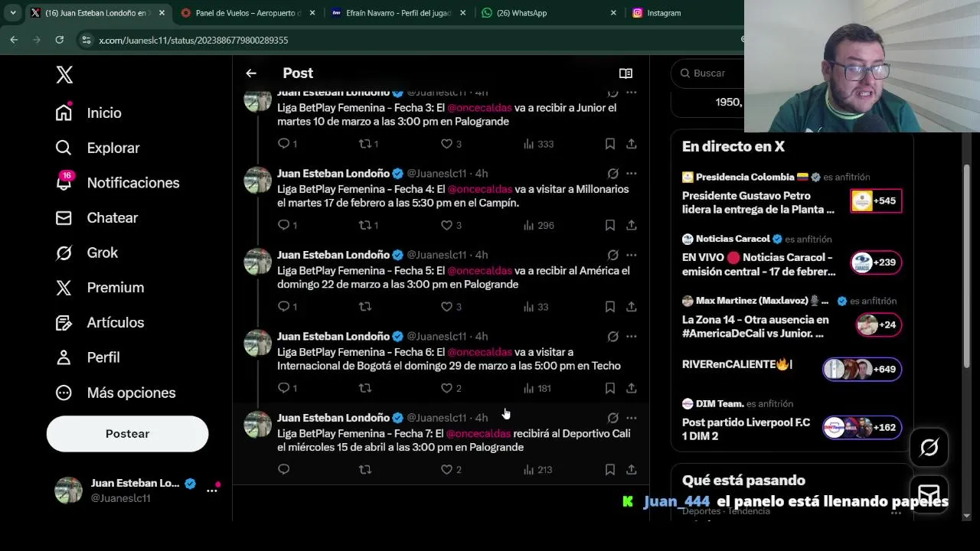Image resolution: width=980 pixels, height=551 pixels.
Task: Ask Grok about Fecha 4 Millonarios post
Action: point(612,173)
